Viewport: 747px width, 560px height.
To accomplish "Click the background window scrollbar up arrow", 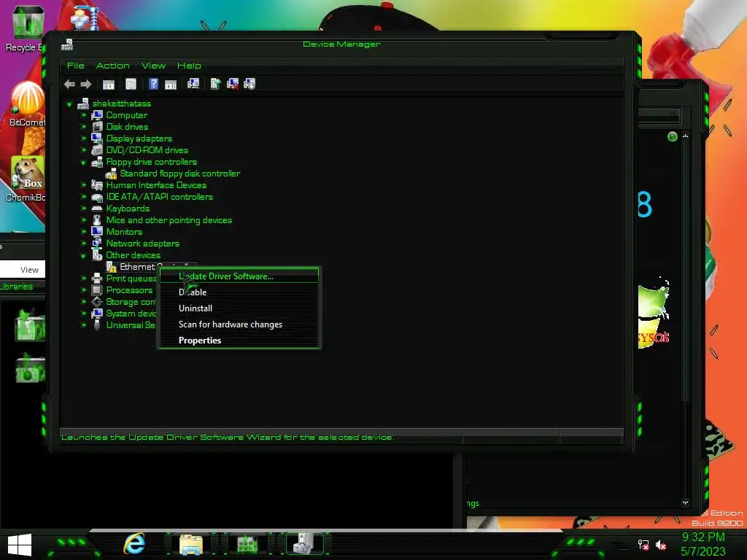I will point(685,136).
